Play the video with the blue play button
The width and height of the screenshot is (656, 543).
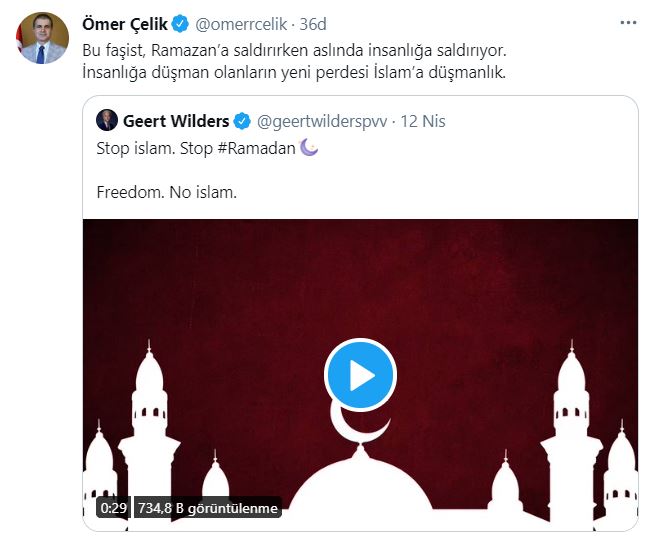coord(360,375)
